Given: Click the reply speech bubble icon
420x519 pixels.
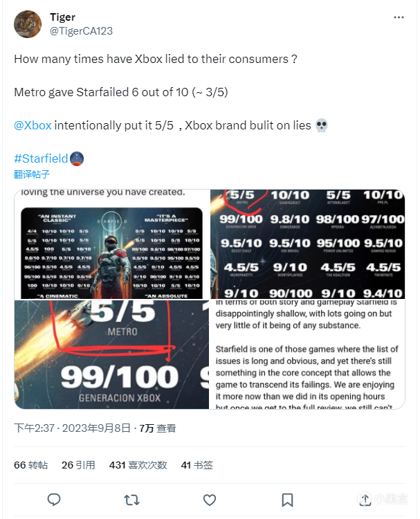Looking at the screenshot, I should tap(54, 500).
